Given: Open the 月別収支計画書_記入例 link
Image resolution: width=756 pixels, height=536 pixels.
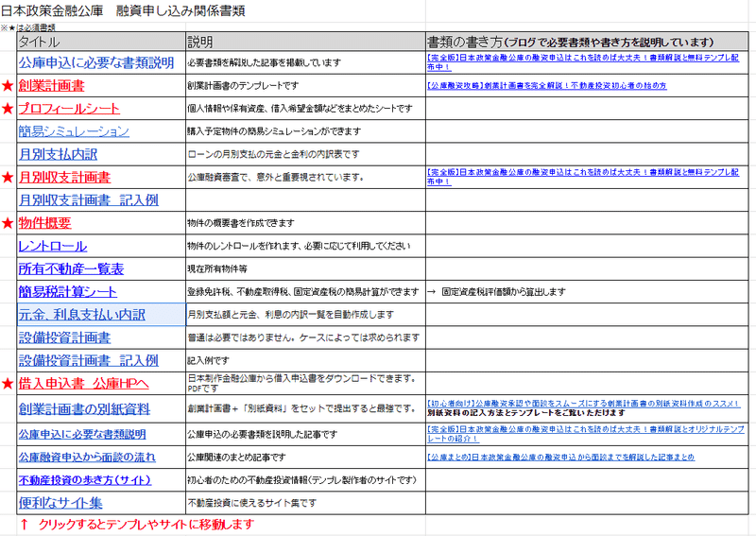Looking at the screenshot, I should pyautogui.click(x=88, y=200).
